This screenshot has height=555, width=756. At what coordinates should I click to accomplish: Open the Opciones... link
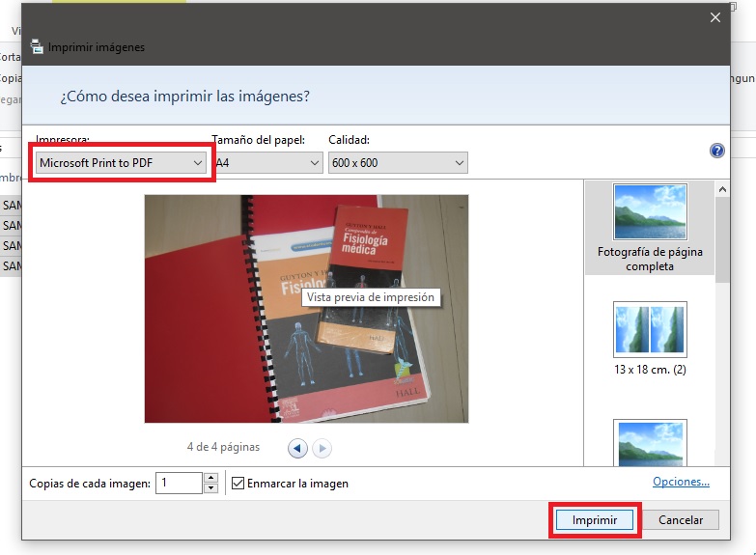point(681,482)
